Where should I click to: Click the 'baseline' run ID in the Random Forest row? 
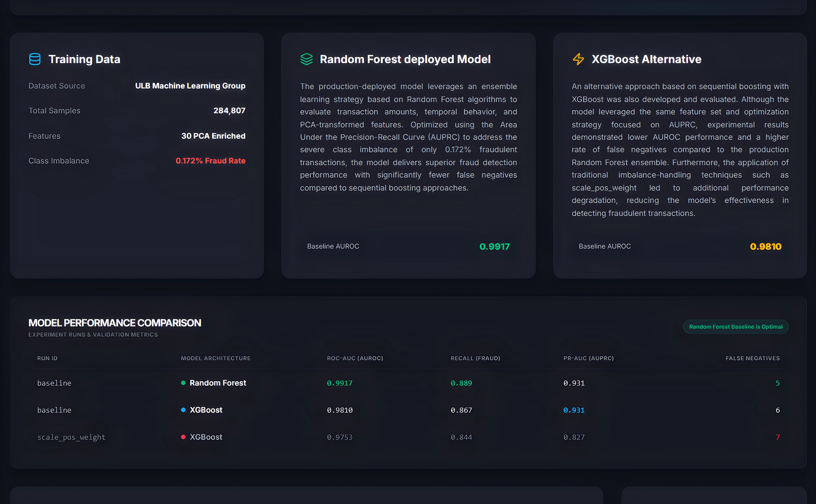[54, 383]
